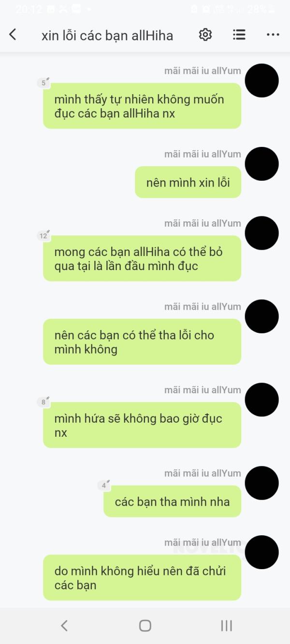Select the 'nên mình xin lỗi' message bubble
Viewport: 290px width, 644px height.
[x=188, y=182]
